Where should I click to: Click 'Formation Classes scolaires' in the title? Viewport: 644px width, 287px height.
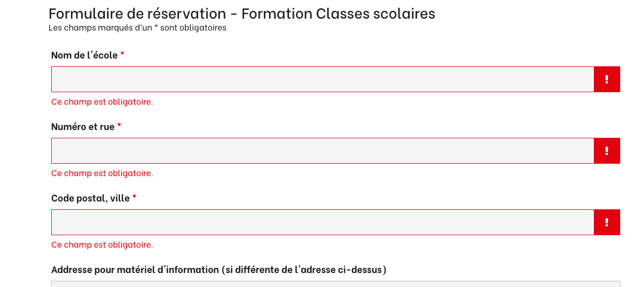pos(338,13)
